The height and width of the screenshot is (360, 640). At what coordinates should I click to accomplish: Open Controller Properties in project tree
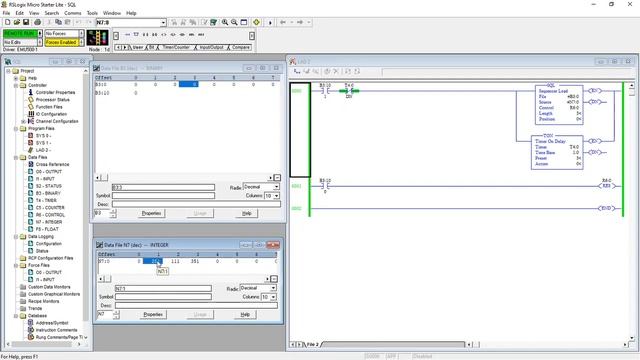pyautogui.click(x=55, y=92)
